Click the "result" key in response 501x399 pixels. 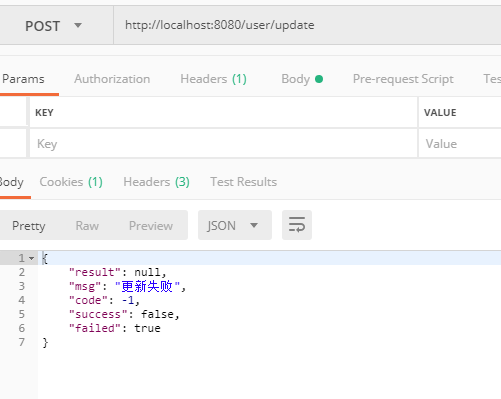pos(94,272)
